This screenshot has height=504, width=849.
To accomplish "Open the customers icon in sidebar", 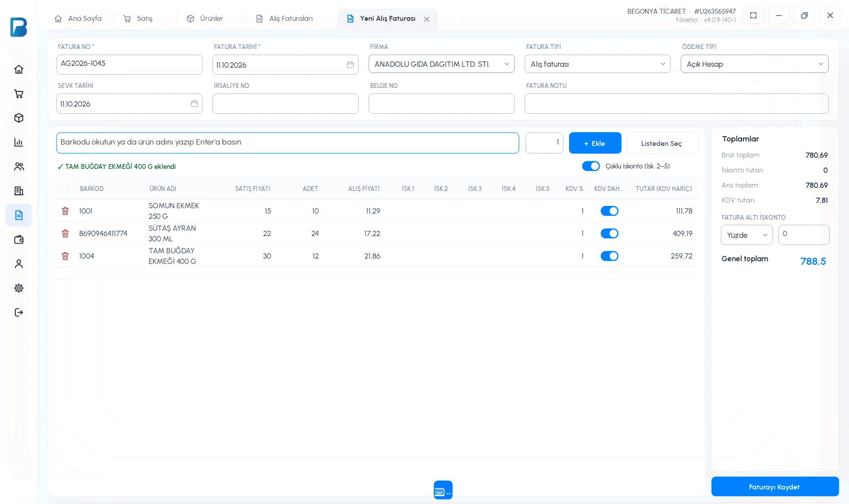I will pos(19,167).
